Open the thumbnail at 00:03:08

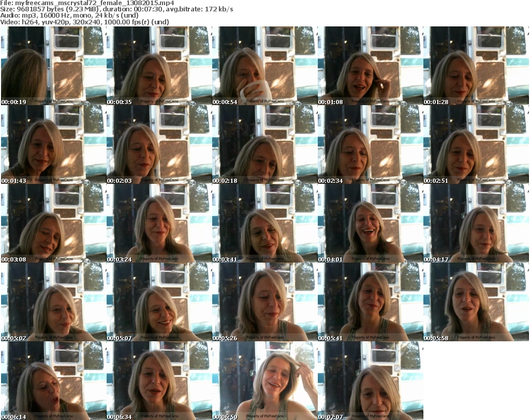[x=53, y=223]
